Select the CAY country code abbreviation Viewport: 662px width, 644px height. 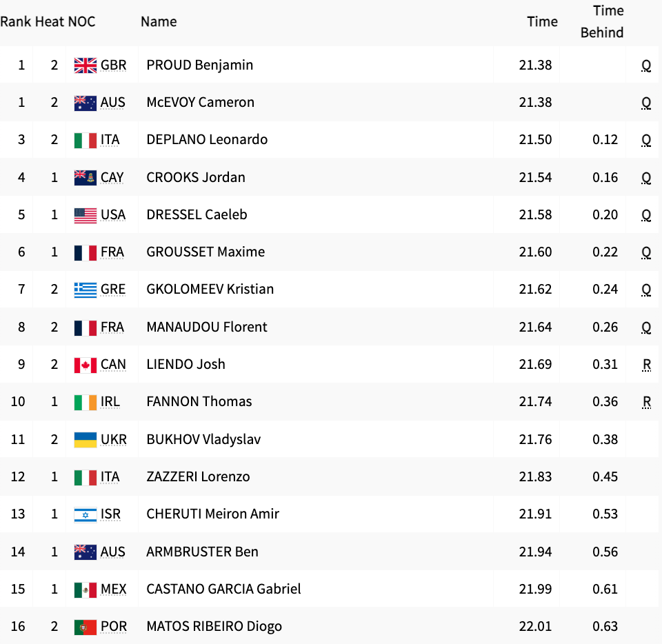coord(112,178)
